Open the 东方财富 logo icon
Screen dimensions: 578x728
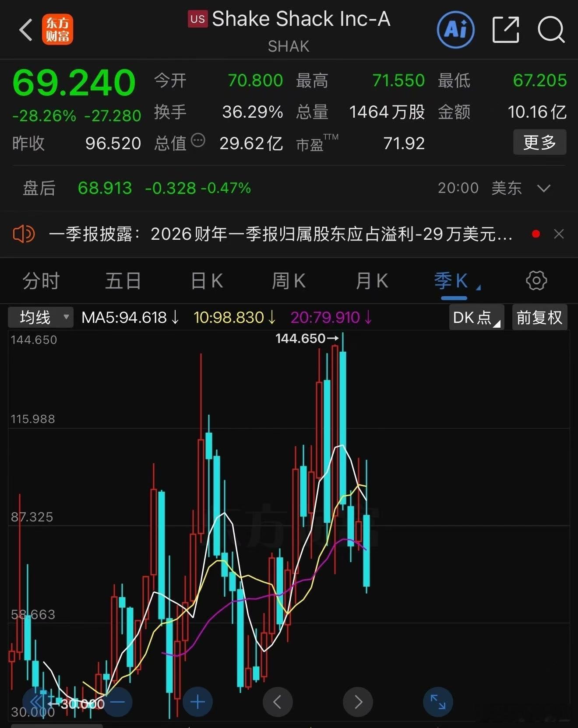pyautogui.click(x=57, y=30)
